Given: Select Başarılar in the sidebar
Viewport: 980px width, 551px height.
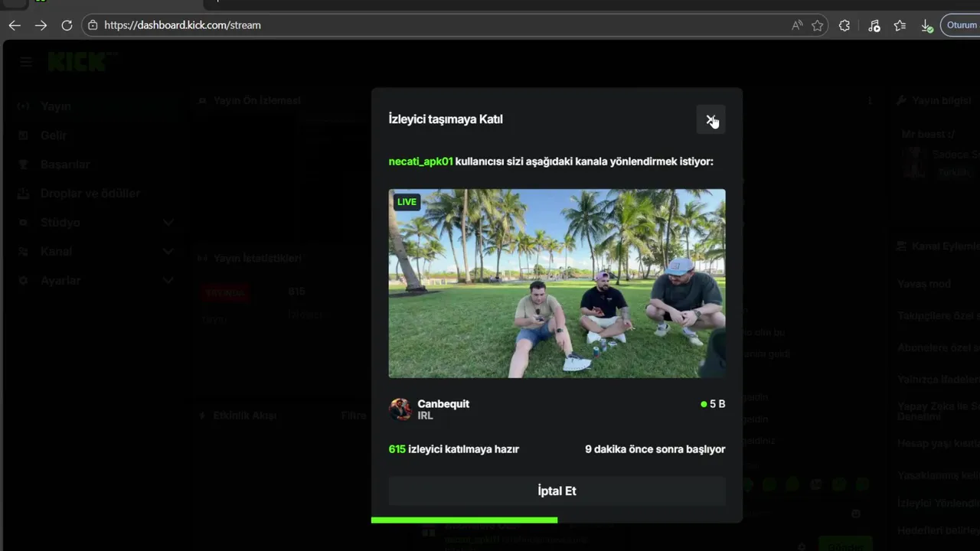Looking at the screenshot, I should click(65, 165).
